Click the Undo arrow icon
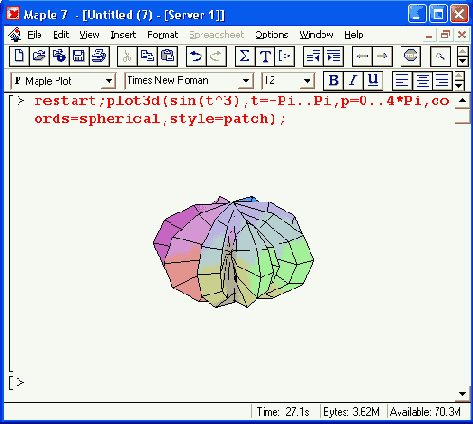Image resolution: width=473 pixels, height=424 pixels. pyautogui.click(x=196, y=56)
